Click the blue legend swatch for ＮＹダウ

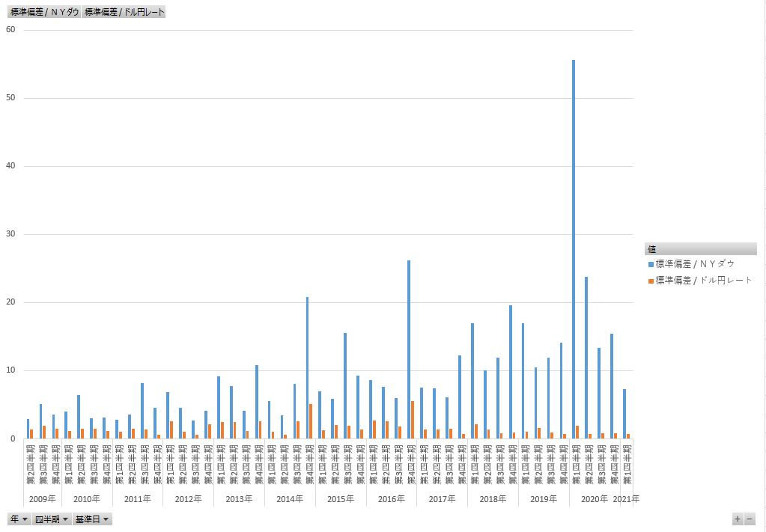pyautogui.click(x=651, y=264)
